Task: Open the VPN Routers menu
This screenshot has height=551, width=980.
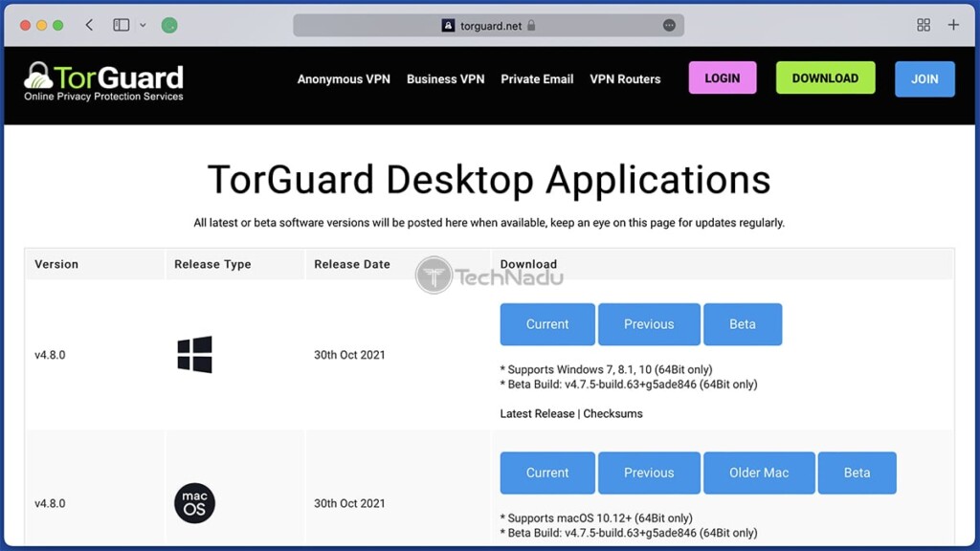Action: (625, 79)
